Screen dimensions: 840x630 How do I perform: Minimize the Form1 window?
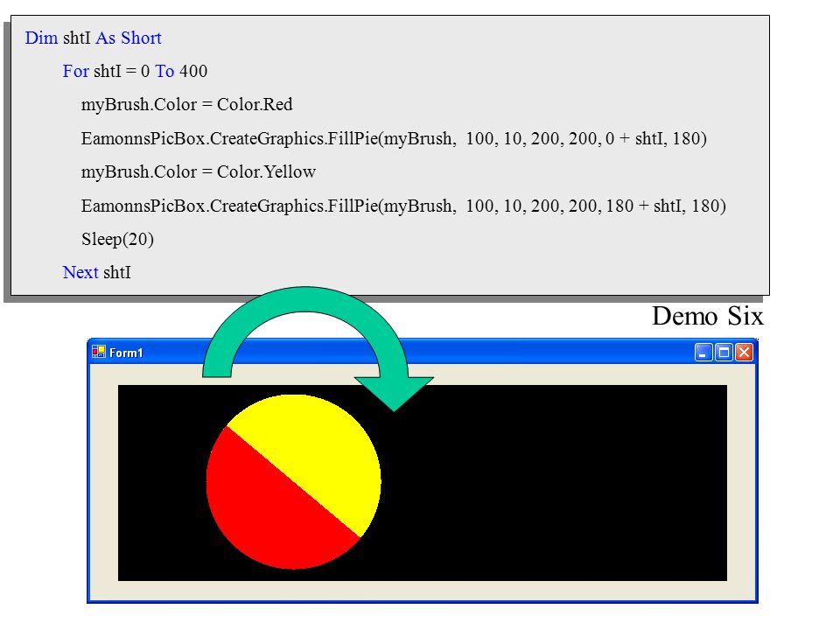(x=703, y=353)
